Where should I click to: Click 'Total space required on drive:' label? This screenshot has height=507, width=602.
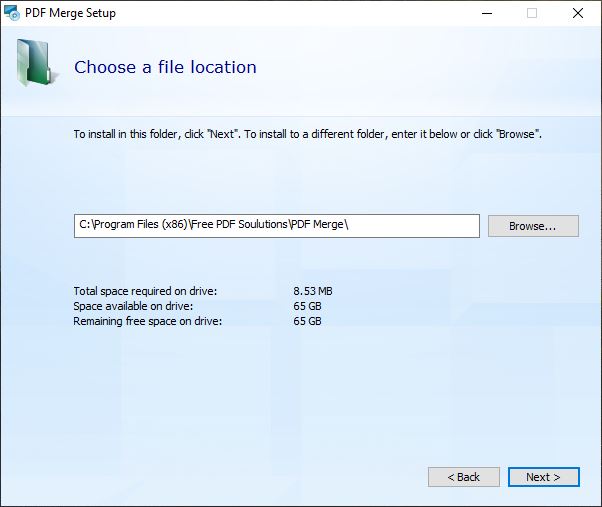[x=145, y=291]
